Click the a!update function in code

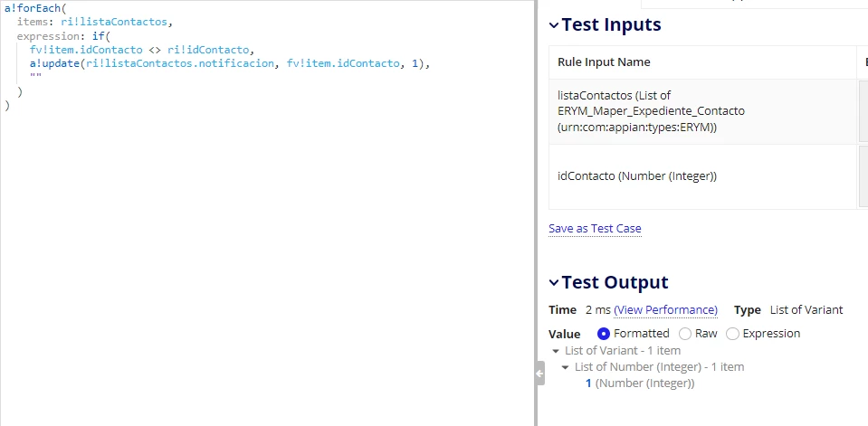[x=55, y=63]
